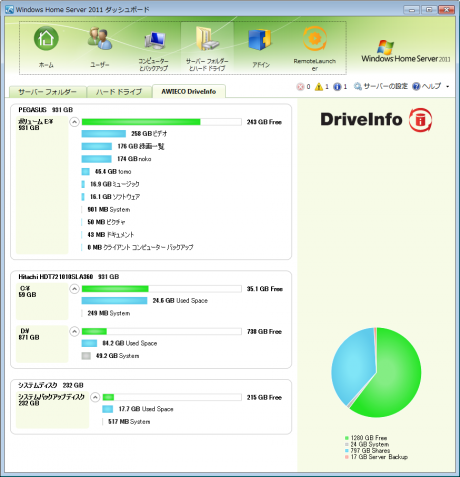Click the storage pie chart
Viewport: 460px width, 477px height.
(376, 372)
